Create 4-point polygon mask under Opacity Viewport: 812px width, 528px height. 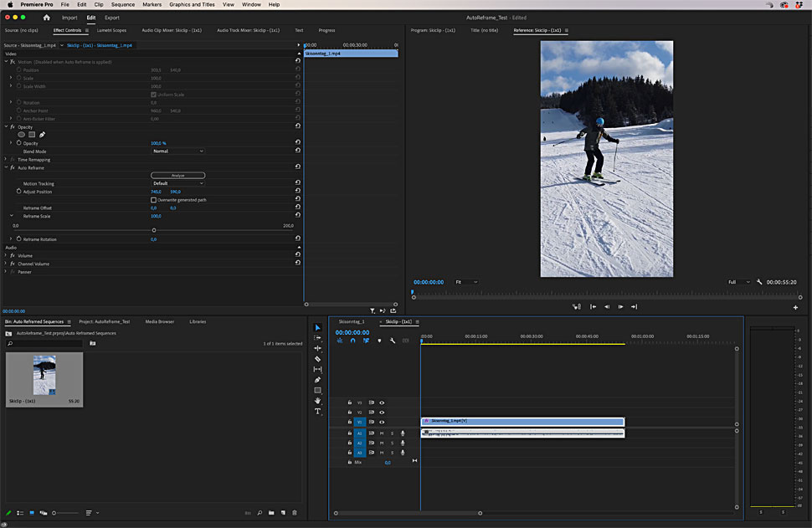pos(32,135)
